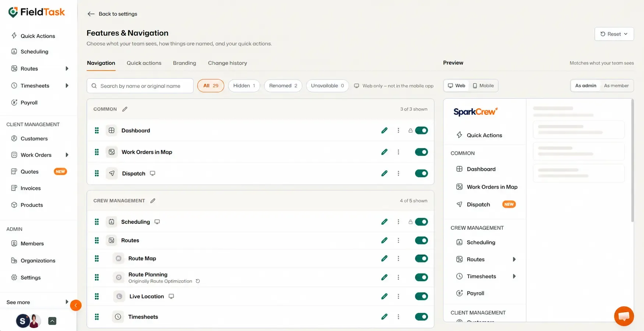The height and width of the screenshot is (331, 644).
Task: Expand Timesheets in the left sidebar
Action: click(x=67, y=85)
